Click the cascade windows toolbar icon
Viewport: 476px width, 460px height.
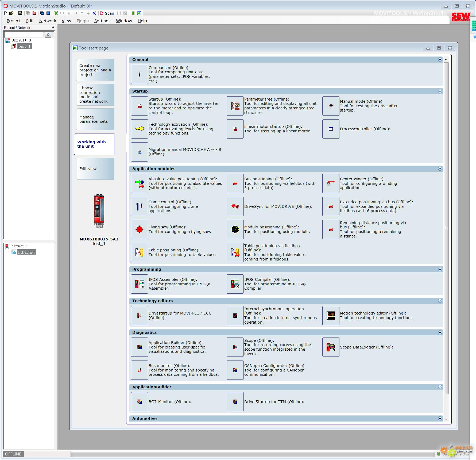point(42,13)
